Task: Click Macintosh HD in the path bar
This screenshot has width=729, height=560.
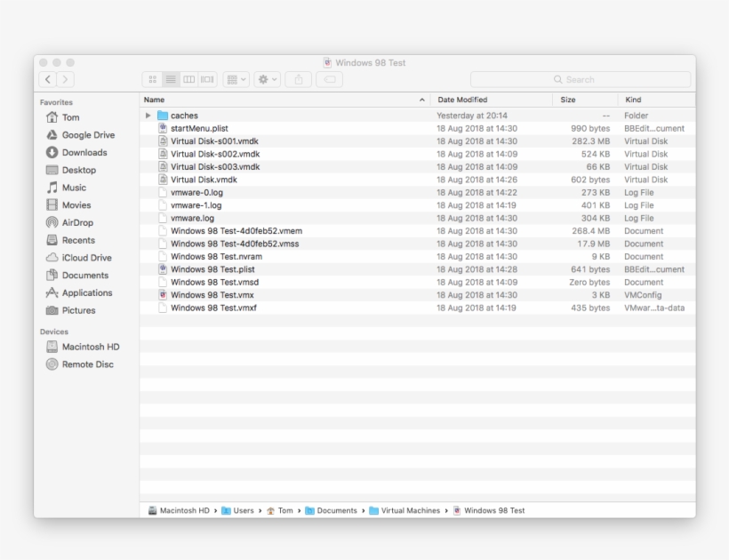Action: click(179, 510)
